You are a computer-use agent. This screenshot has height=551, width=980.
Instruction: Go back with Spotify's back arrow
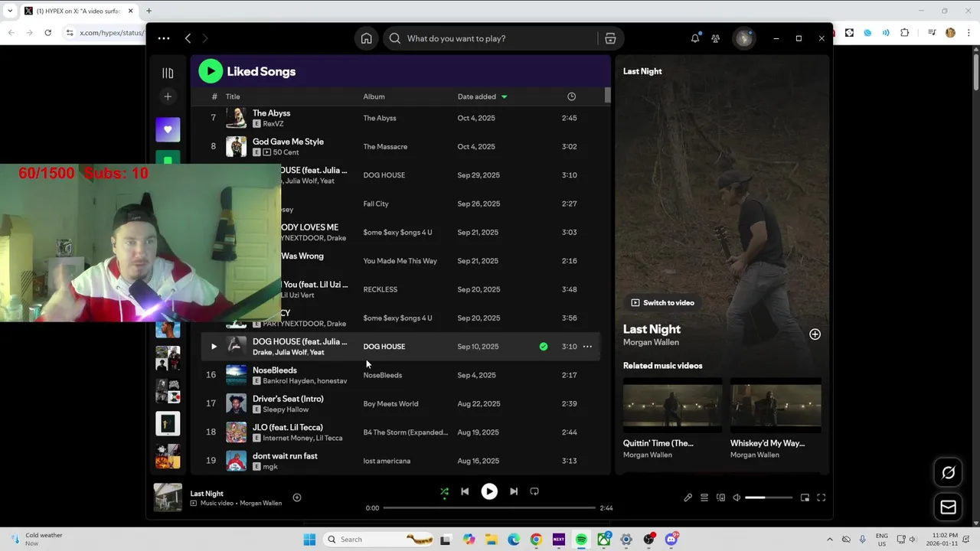coord(188,38)
